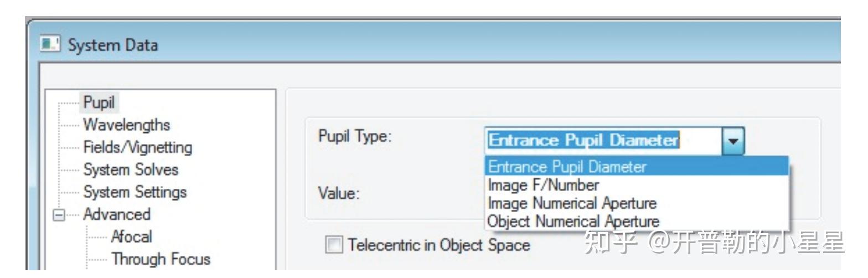This screenshot has width=868, height=278.
Task: Click the Value label
Action: click(339, 194)
